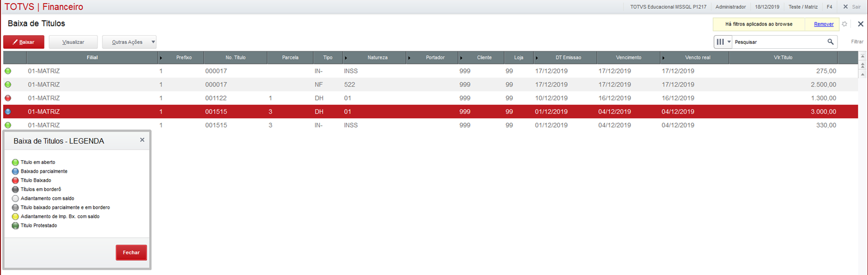This screenshot has height=275, width=868.
Task: Click value 3.000,00 in highlighted row
Action: tap(823, 112)
